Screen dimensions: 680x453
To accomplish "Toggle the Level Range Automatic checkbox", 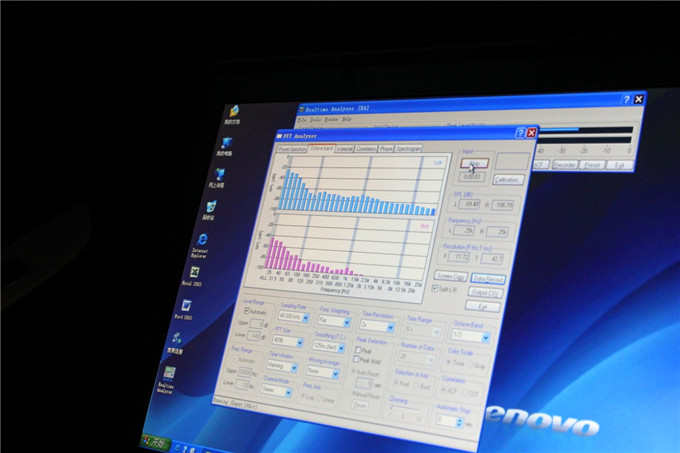I will (247, 311).
